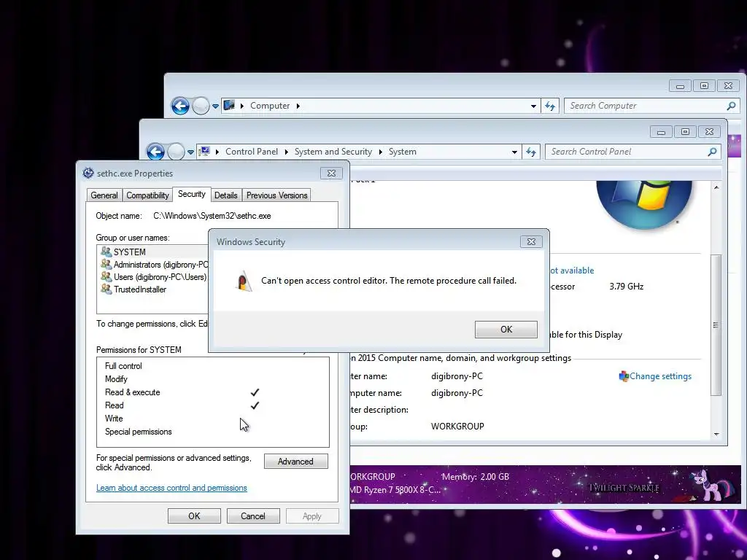Go back in the Control Panel window
747x560 pixels.
click(x=156, y=152)
